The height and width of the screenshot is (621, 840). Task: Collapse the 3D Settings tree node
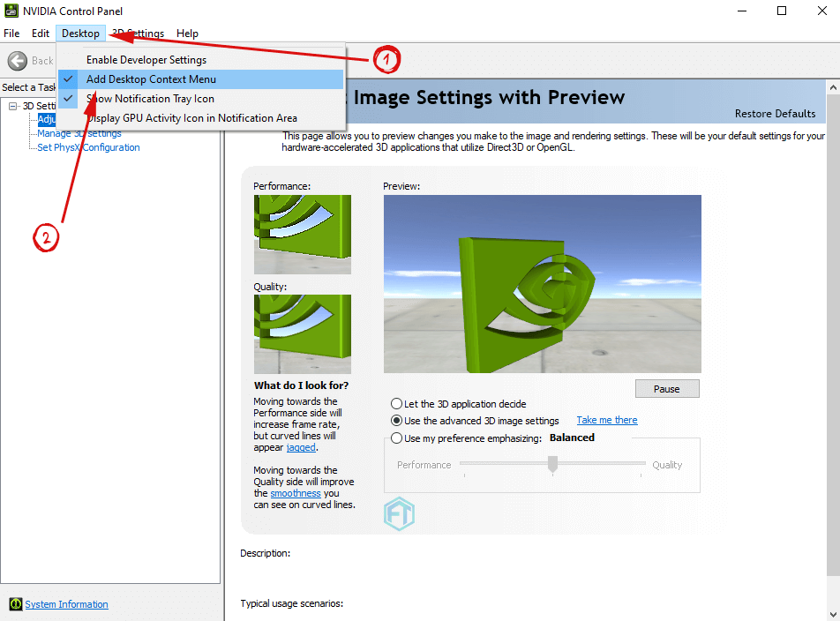[13, 106]
